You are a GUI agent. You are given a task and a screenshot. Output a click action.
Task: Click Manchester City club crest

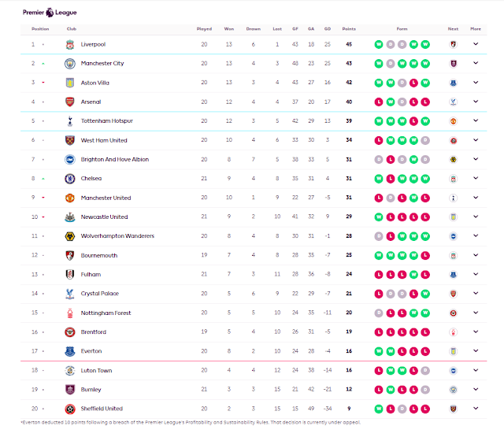70,64
